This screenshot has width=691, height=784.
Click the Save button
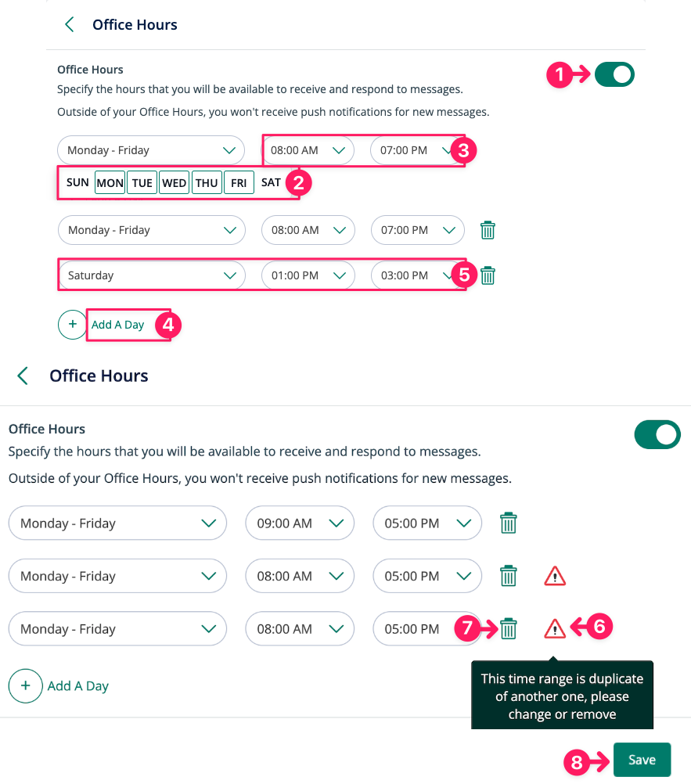point(642,760)
